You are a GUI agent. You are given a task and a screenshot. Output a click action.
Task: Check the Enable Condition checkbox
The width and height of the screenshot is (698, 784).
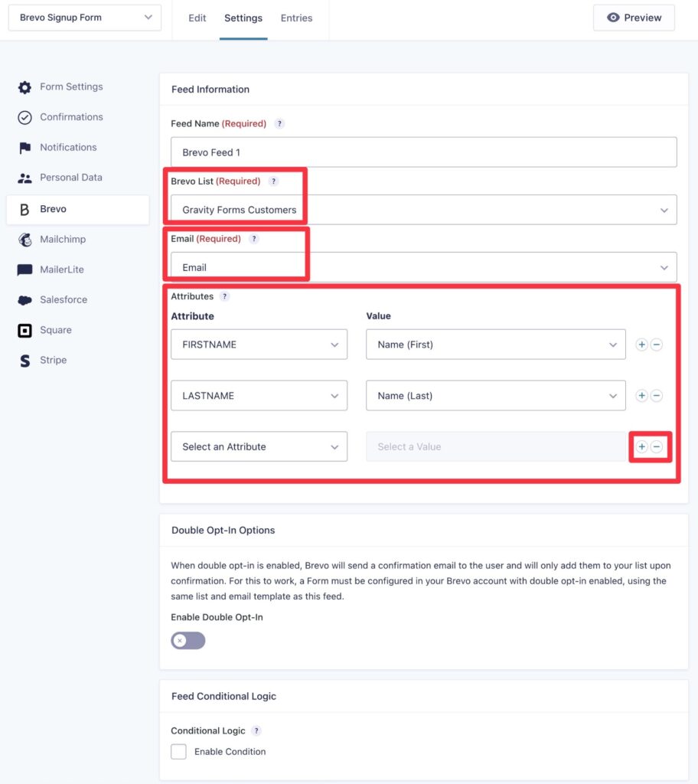tap(178, 751)
